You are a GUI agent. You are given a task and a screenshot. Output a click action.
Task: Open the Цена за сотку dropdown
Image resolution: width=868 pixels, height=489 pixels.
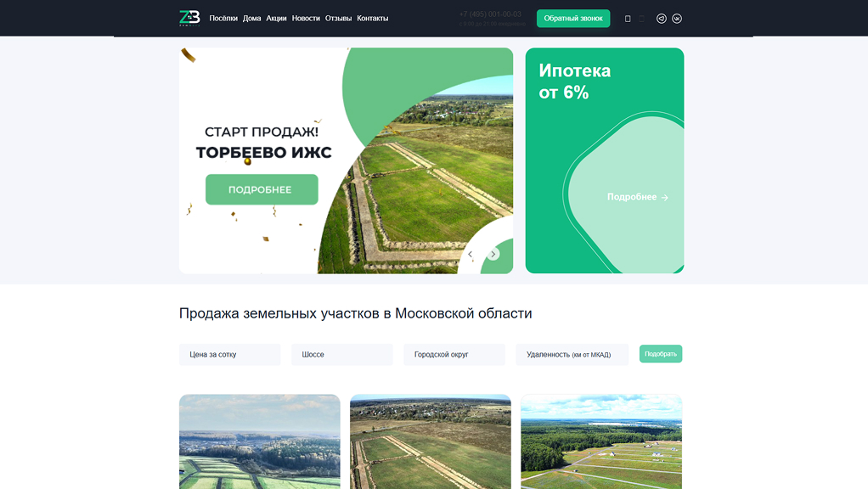(229, 355)
